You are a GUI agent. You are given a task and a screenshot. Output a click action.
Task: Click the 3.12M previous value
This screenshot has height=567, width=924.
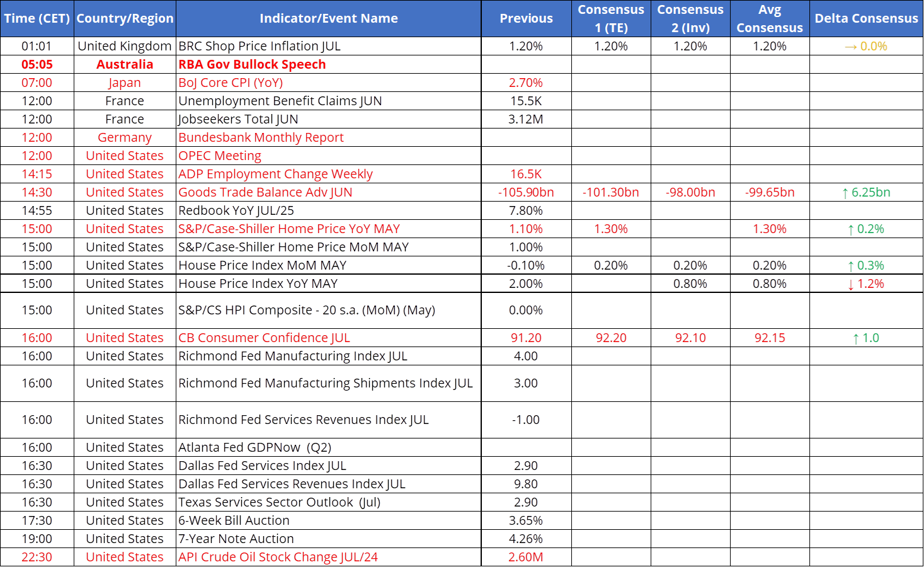coord(527,119)
